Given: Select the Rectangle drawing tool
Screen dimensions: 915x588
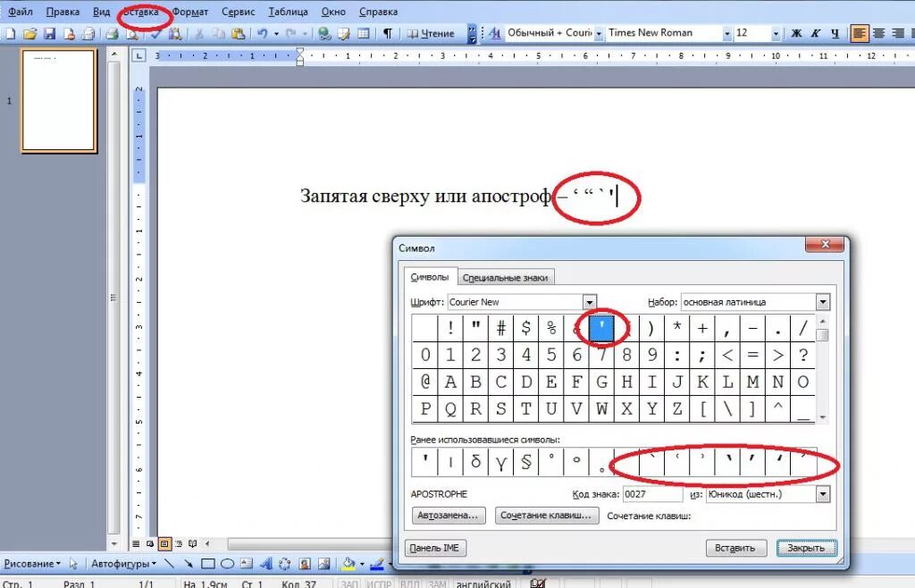Looking at the screenshot, I should (x=207, y=564).
